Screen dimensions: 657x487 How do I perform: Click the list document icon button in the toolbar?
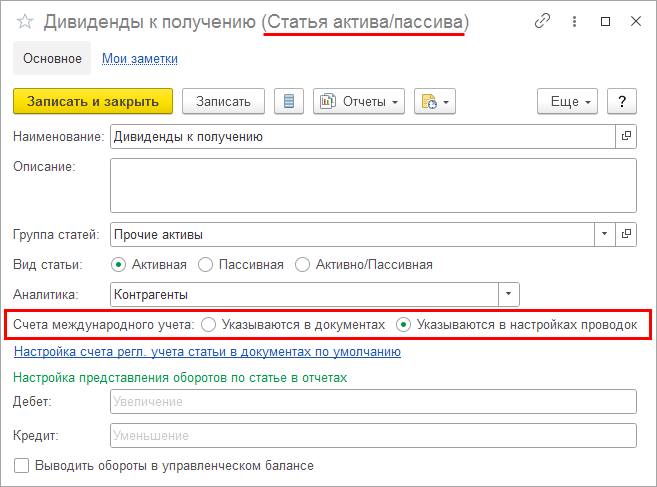pos(290,102)
